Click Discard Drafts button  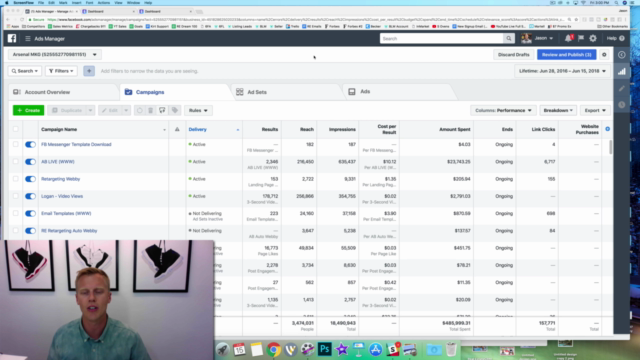pyautogui.click(x=513, y=55)
